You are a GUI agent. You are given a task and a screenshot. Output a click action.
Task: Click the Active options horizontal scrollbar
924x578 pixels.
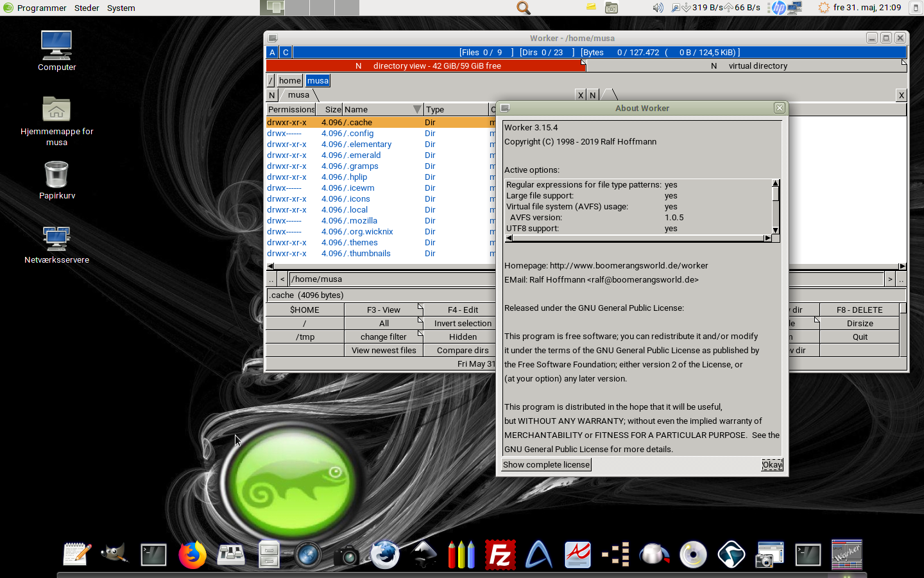point(638,238)
